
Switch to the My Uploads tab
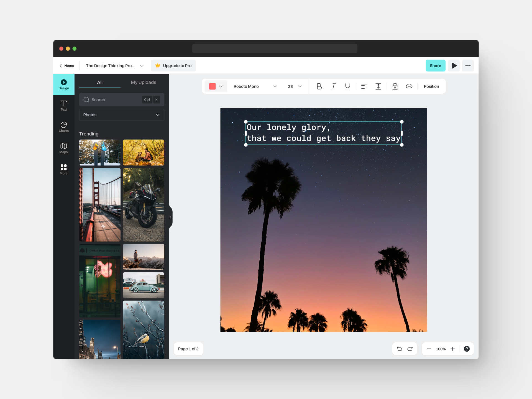coord(144,82)
